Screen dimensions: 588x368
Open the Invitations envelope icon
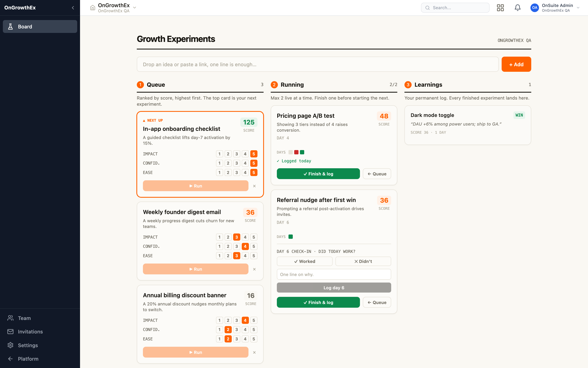10,331
